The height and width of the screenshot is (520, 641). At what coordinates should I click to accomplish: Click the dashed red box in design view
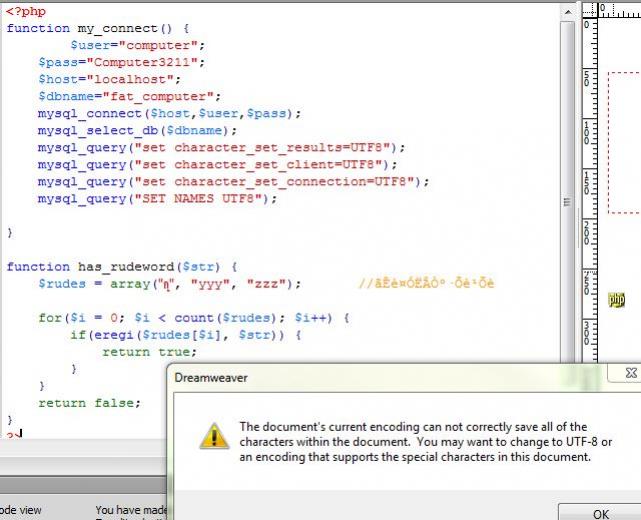624,143
